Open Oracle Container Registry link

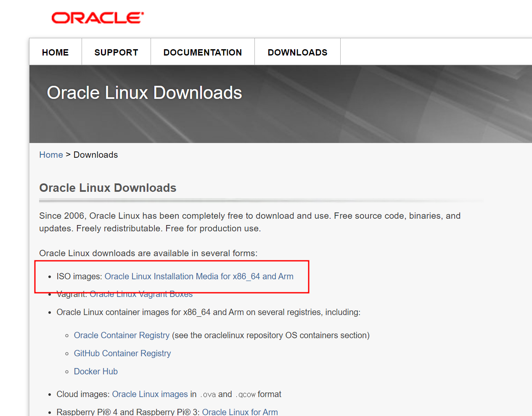tap(122, 335)
